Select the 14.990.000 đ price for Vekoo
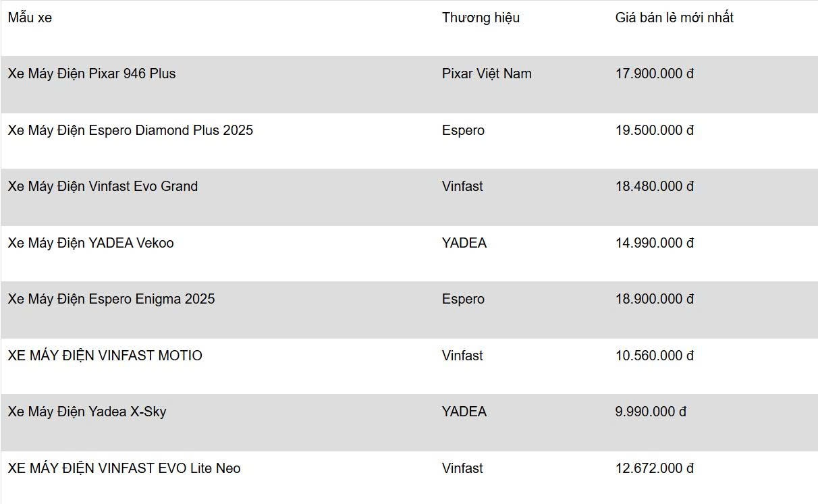The height and width of the screenshot is (504, 818). tap(654, 243)
